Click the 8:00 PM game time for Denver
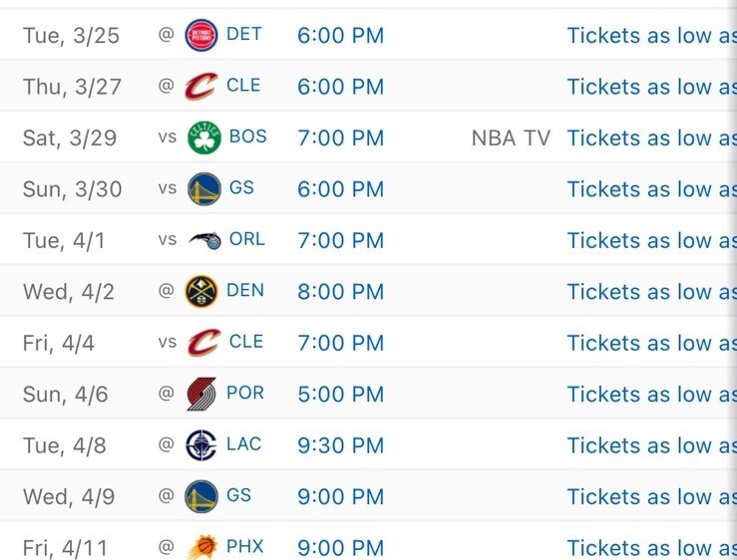The width and height of the screenshot is (737, 560). tap(340, 292)
